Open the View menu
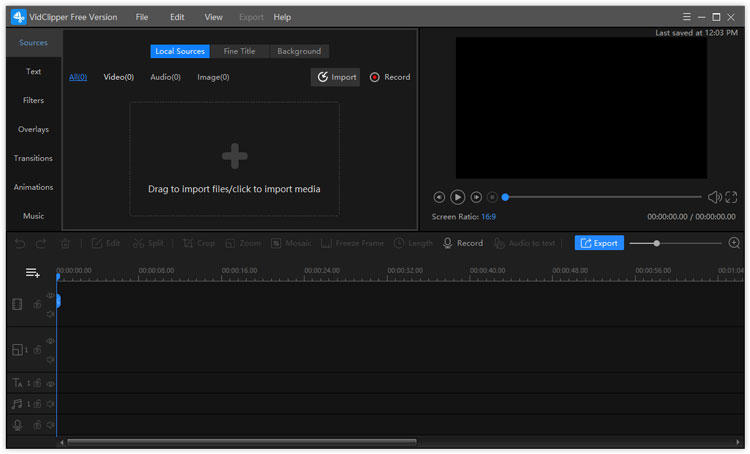750x454 pixels. (x=213, y=17)
